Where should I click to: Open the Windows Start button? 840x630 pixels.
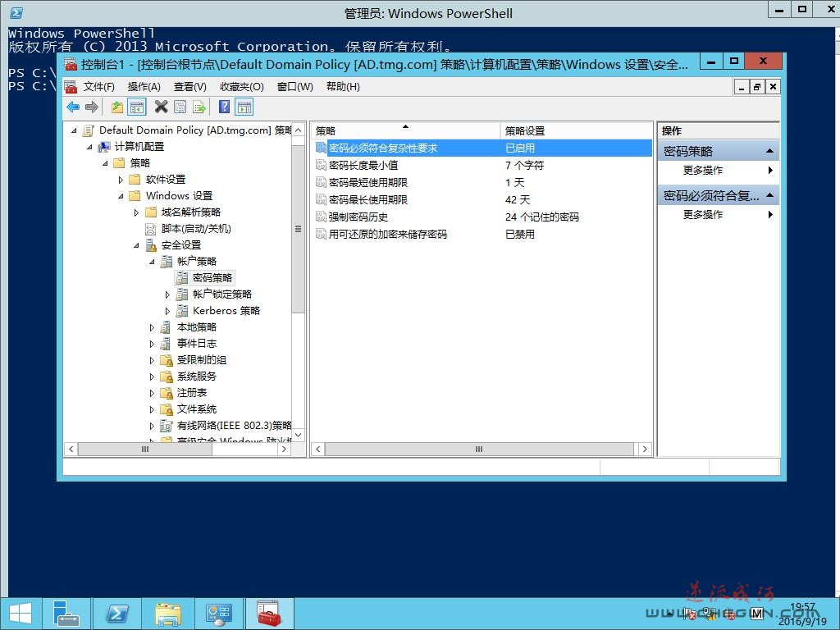coord(20,614)
